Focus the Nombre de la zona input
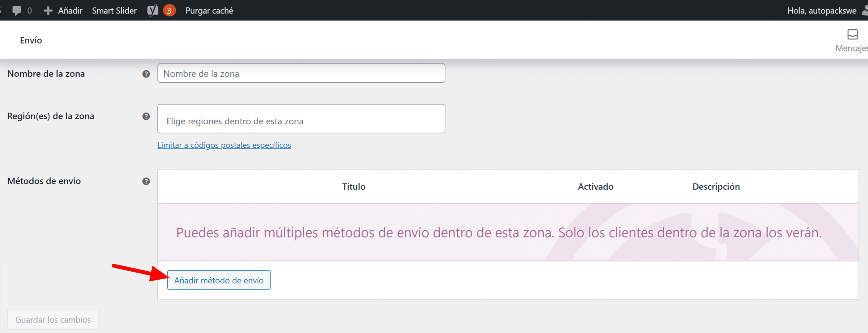This screenshot has width=868, height=333. 301,73
